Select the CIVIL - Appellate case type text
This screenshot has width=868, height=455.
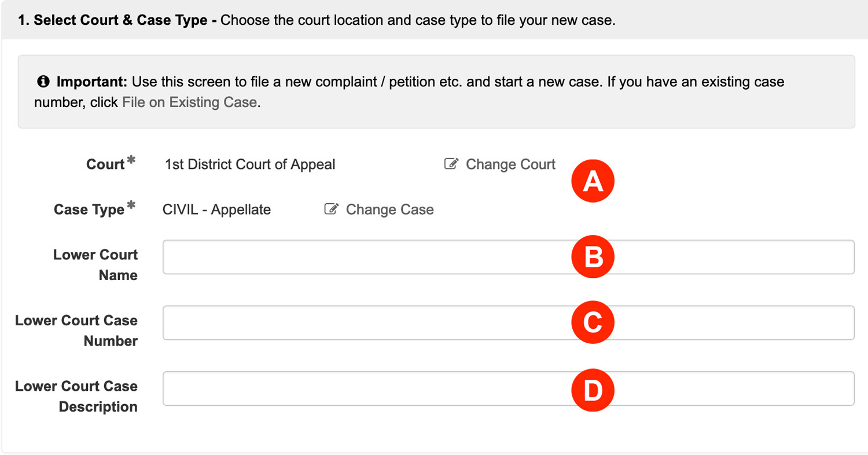tap(217, 210)
